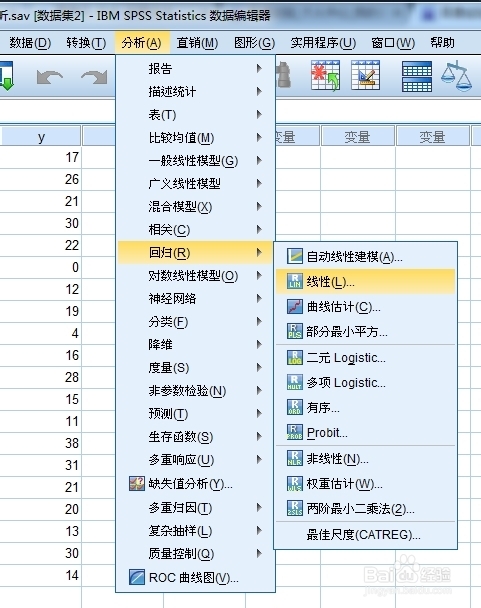Image resolution: width=481 pixels, height=608 pixels.
Task: Open the 数据(D) menu
Action: pyautogui.click(x=30, y=43)
